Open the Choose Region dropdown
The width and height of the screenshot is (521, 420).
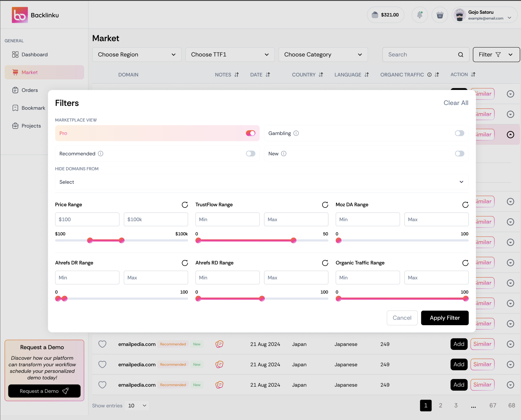(x=137, y=54)
